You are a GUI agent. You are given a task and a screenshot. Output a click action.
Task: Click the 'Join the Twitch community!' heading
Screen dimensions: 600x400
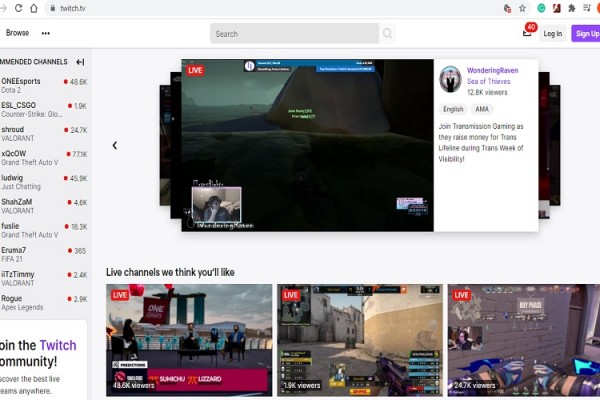[x=38, y=353]
